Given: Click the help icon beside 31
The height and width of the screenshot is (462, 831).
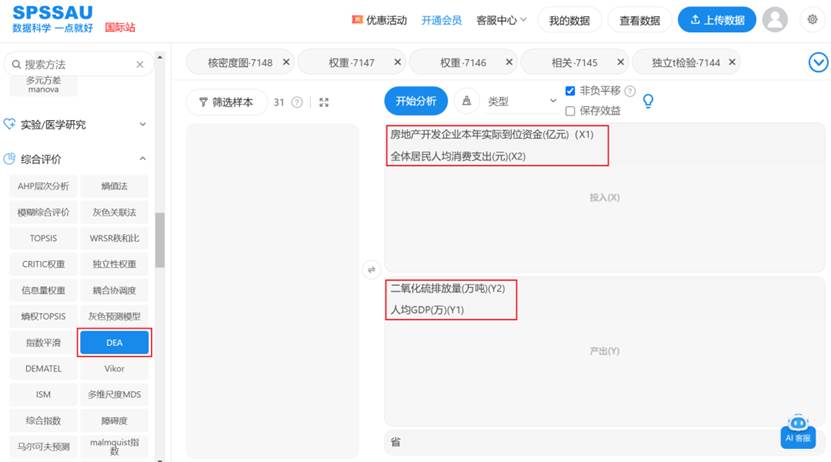Looking at the screenshot, I should tap(297, 102).
